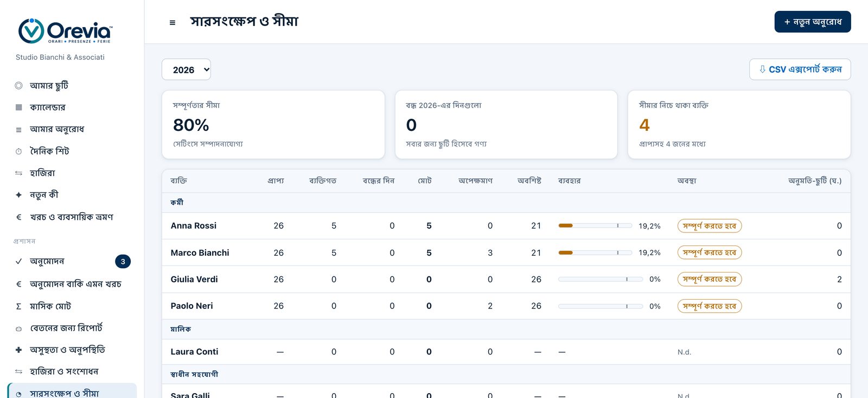Click Anna Rossi's সম্পূর্ণ করতে হবে status badge

click(x=710, y=226)
